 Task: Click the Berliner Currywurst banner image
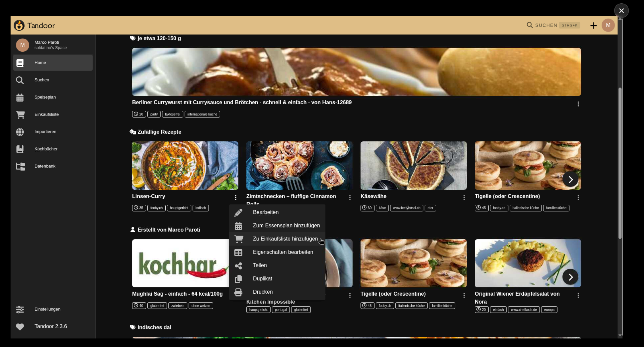357,72
